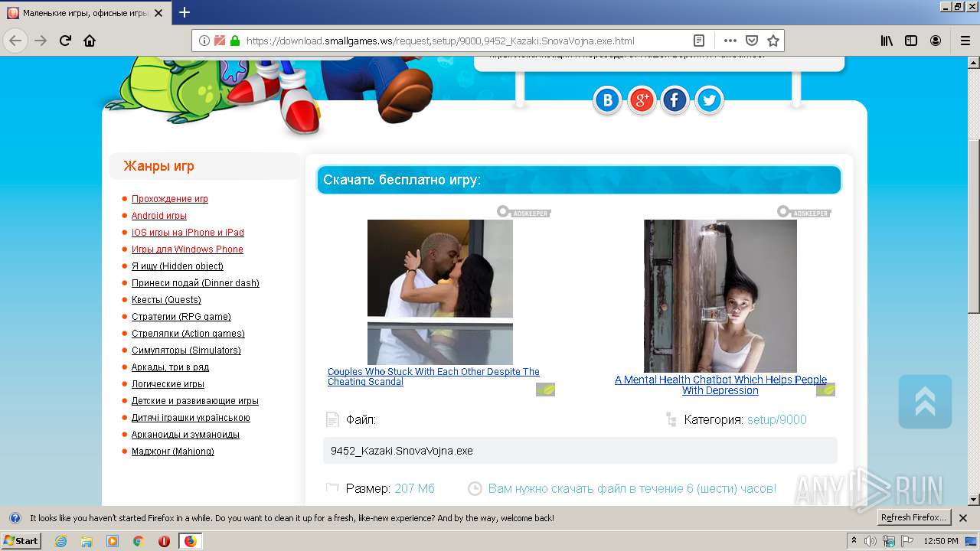Select the filename 9452_Kazaki.SnovaVojna.exe text
Image resolution: width=980 pixels, height=551 pixels.
(x=402, y=451)
